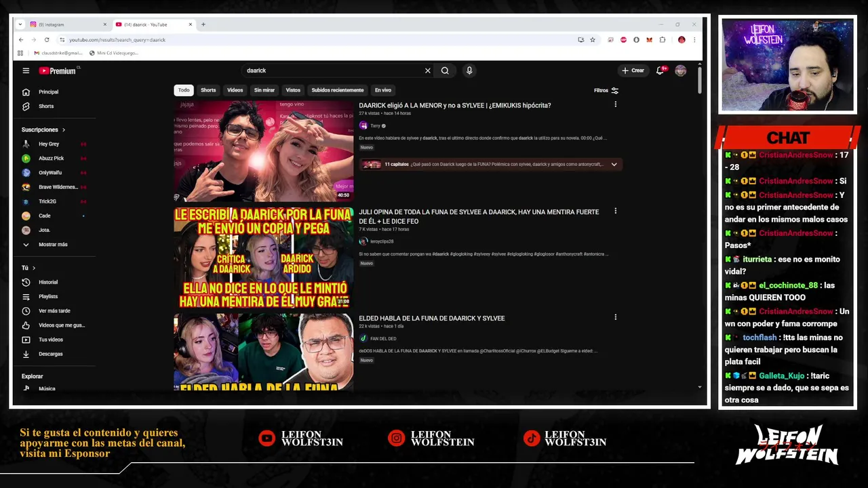Open the notifications bell
868x488 pixels.
coord(660,70)
